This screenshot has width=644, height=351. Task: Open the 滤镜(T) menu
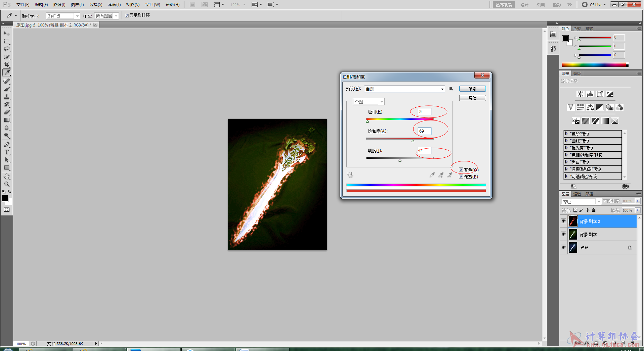[114, 5]
